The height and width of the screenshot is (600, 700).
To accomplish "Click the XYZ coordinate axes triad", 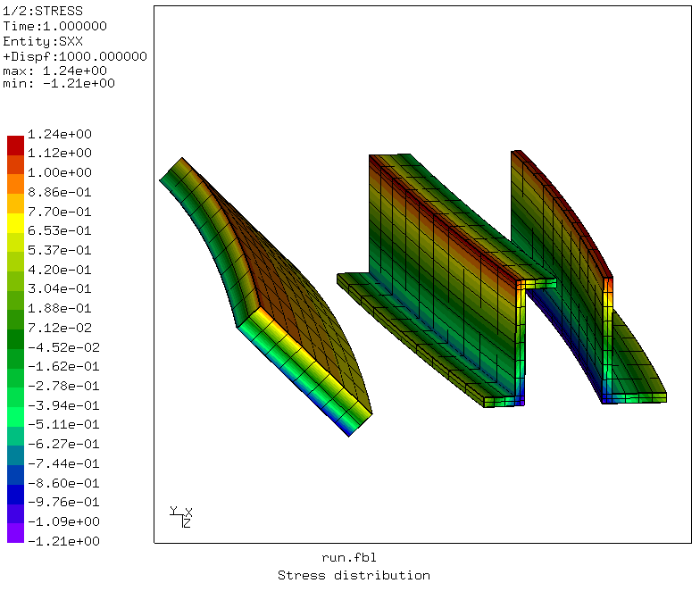I will coord(180,517).
